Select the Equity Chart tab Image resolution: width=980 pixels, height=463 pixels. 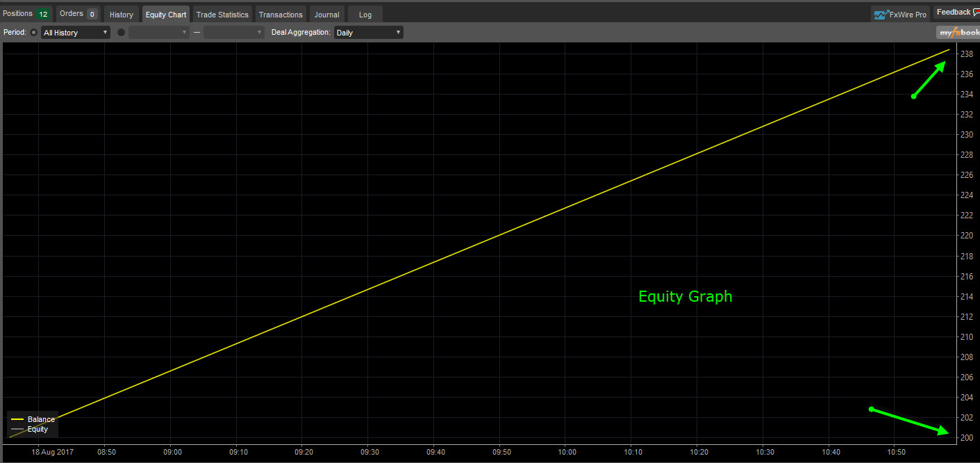(166, 15)
